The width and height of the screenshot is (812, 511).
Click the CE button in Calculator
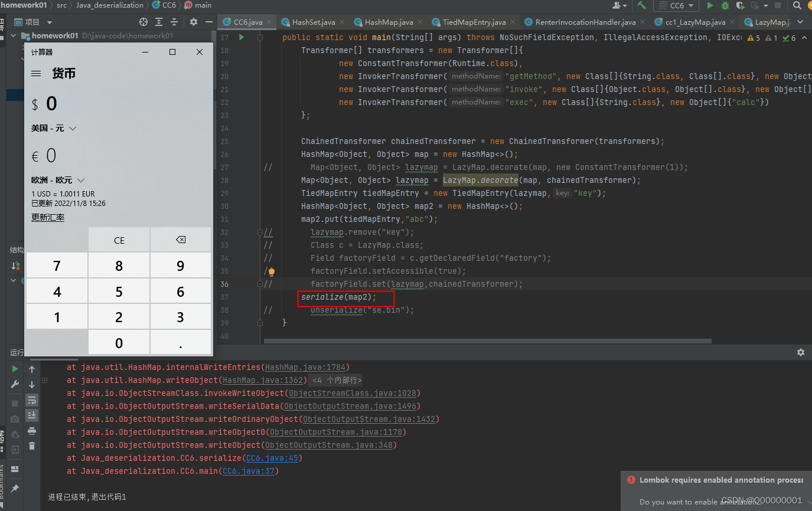coord(119,240)
